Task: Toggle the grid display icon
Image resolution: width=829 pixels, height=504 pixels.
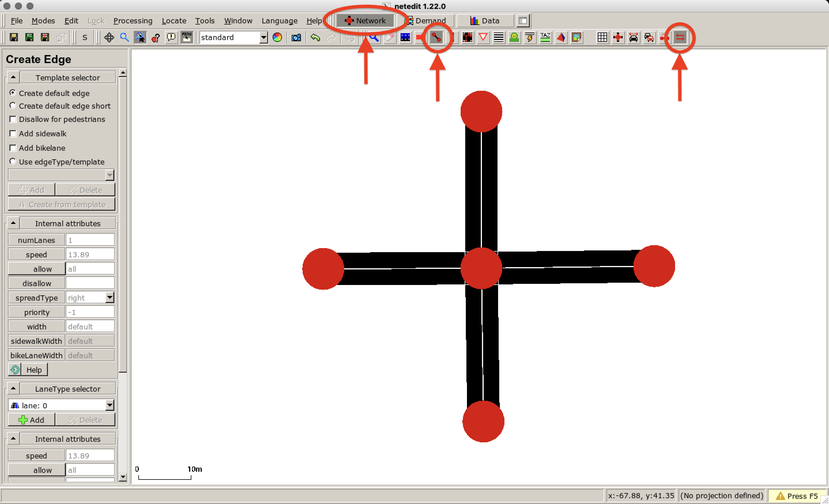Action: point(602,38)
